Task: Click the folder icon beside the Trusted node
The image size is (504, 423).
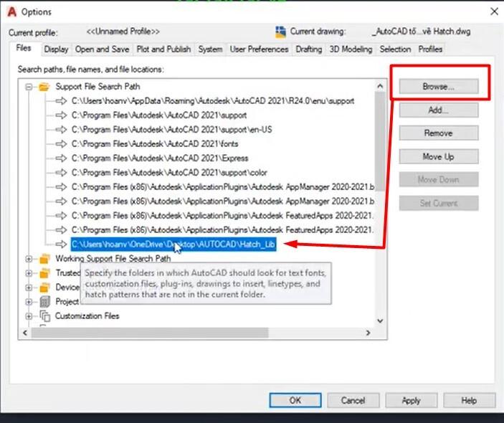Action: click(x=44, y=273)
